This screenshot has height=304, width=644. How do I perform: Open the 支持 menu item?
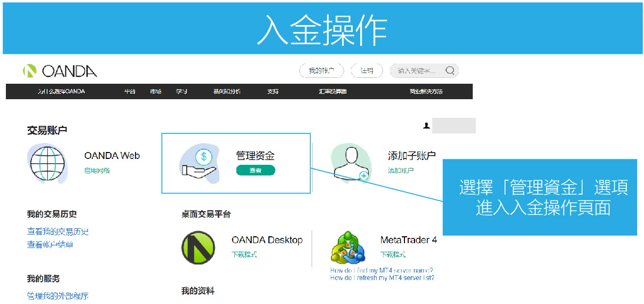(x=273, y=92)
